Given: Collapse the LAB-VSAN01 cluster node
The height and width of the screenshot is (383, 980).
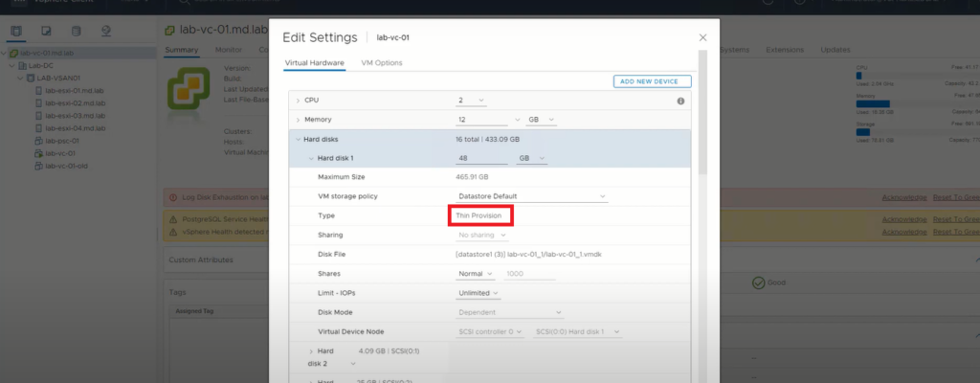Looking at the screenshot, I should (x=20, y=79).
